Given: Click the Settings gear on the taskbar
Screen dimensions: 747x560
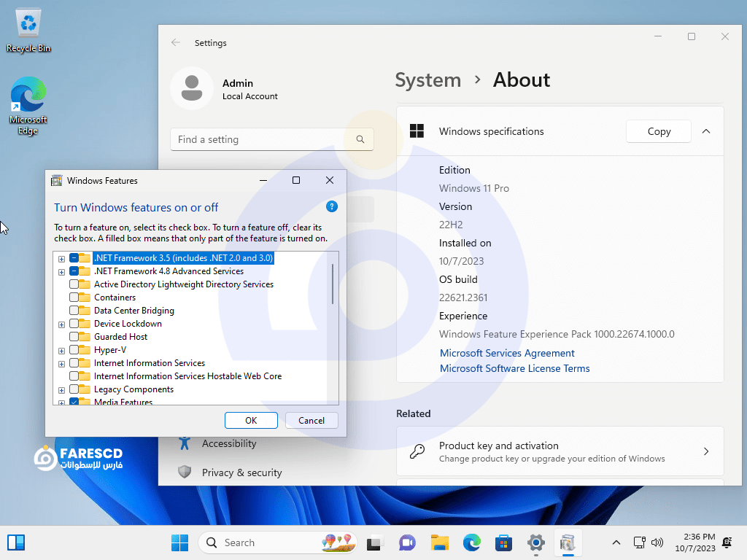Looking at the screenshot, I should pyautogui.click(x=536, y=542).
